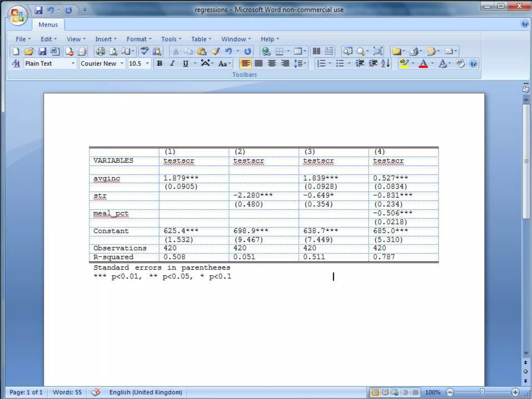The image size is (532, 399).
Task: Open the Courier New font dropdown
Action: 122,63
